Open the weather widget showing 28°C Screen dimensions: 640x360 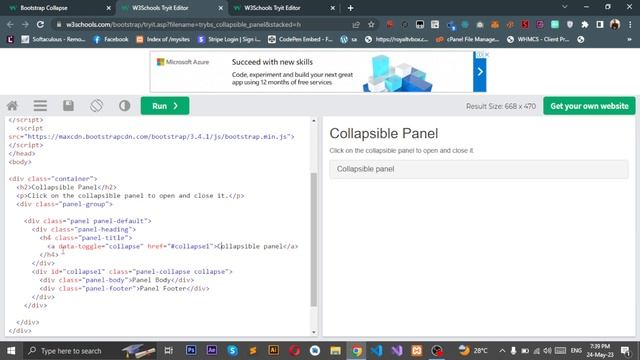[473, 351]
